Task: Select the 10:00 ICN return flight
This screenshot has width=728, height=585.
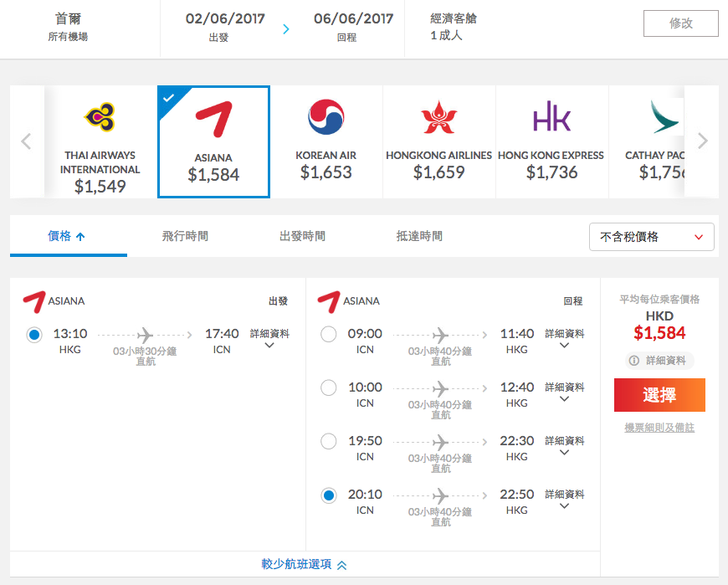Action: coord(329,387)
